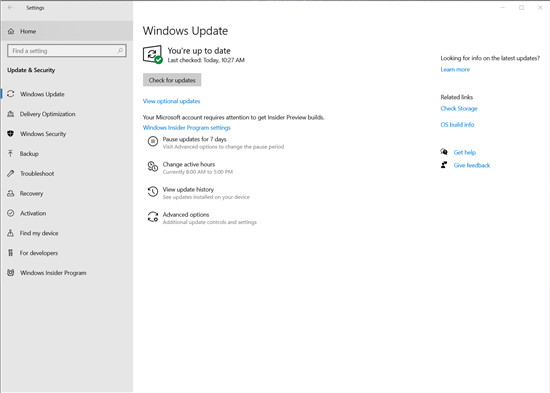The height and width of the screenshot is (393, 550).
Task: Click the Pause updates circle icon
Action: [x=153, y=141]
